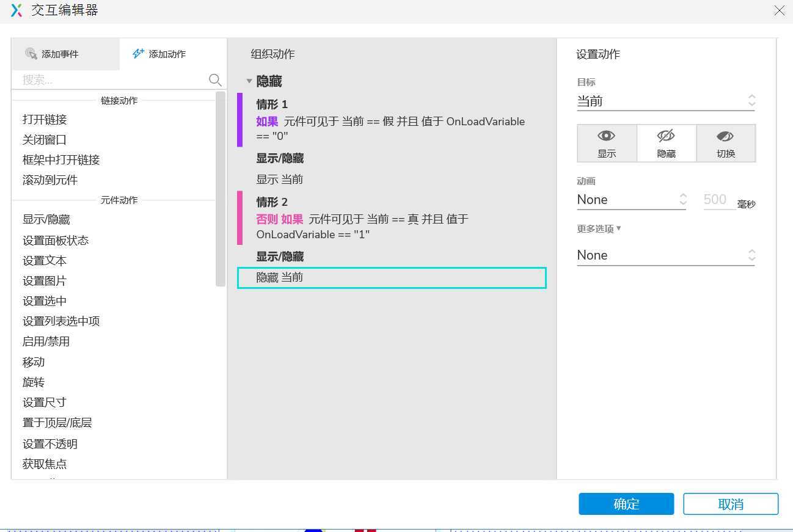Collapse the 隐藏 event group triangle
The width and height of the screenshot is (793, 532).
[249, 81]
